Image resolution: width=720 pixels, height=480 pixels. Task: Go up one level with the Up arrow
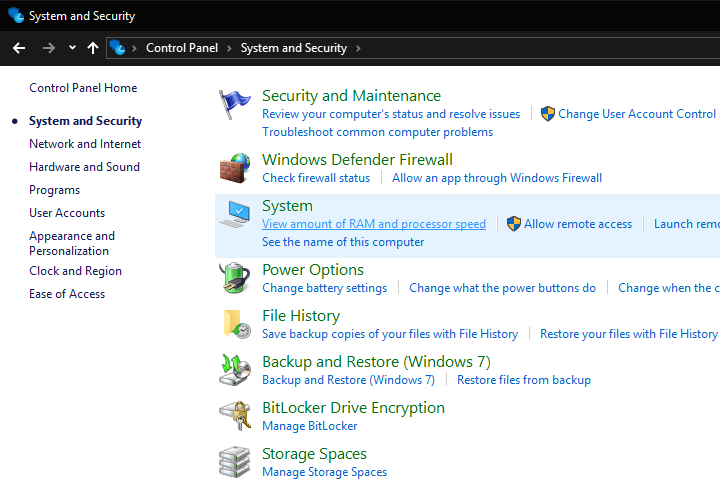[x=93, y=48]
